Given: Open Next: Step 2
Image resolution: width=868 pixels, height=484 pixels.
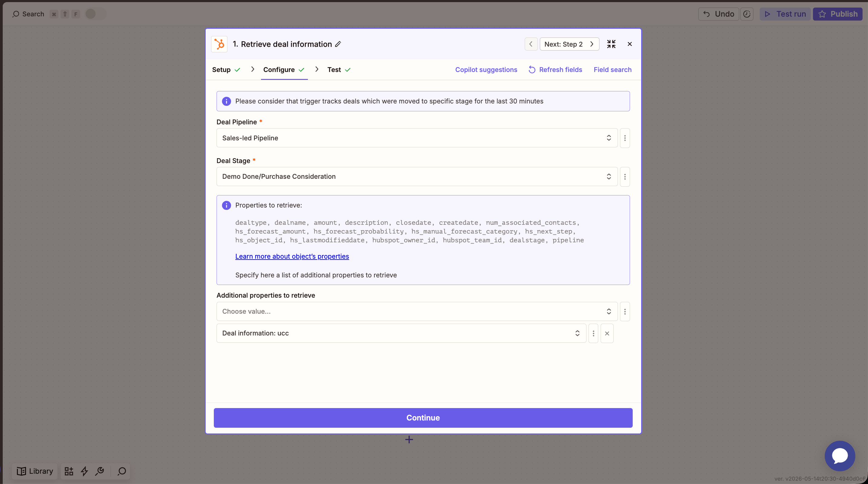Looking at the screenshot, I should pos(569,44).
